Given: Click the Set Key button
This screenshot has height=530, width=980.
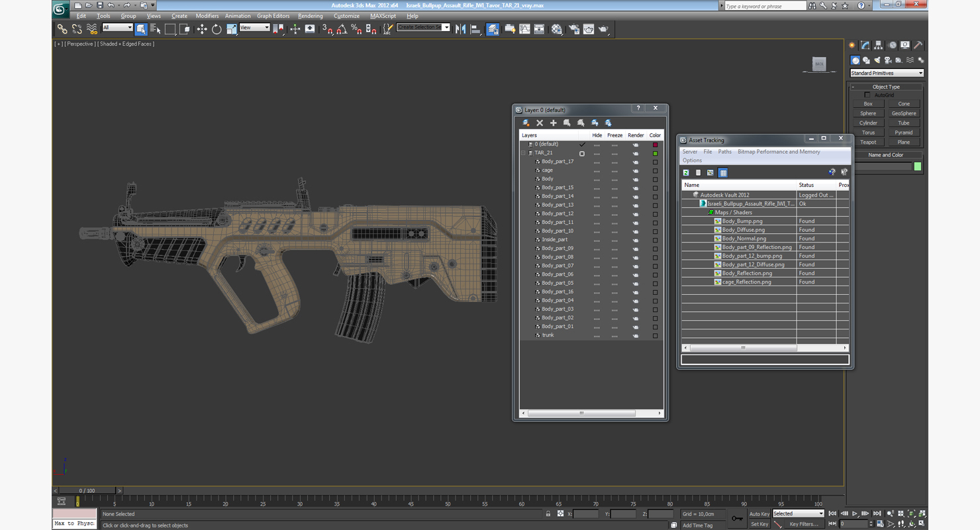Looking at the screenshot, I should tap(759, 524).
